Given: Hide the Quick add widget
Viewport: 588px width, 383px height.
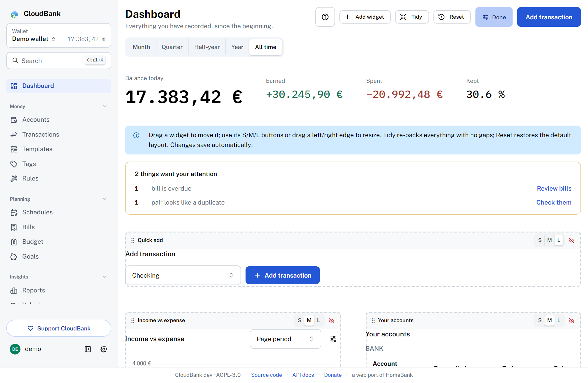Looking at the screenshot, I should click(571, 240).
